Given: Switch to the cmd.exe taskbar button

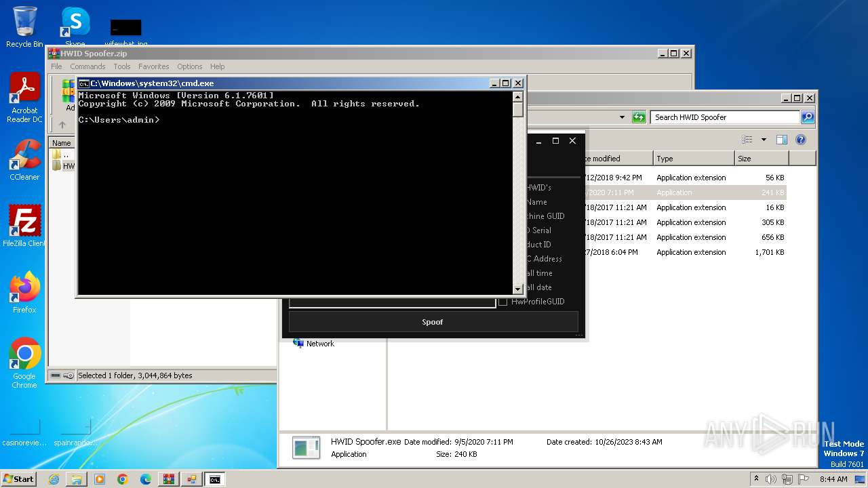Looking at the screenshot, I should [x=215, y=479].
